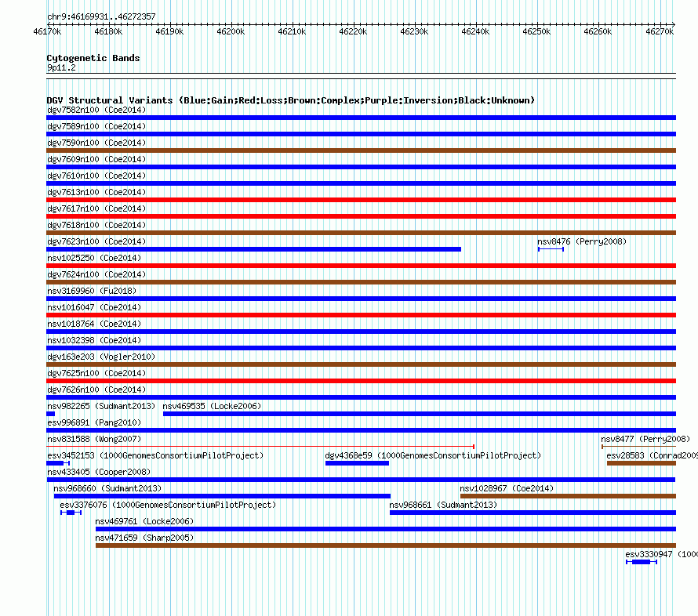Click the short blue nsv982265 variant bar
The width and height of the screenshot is (698, 616).
[50, 414]
